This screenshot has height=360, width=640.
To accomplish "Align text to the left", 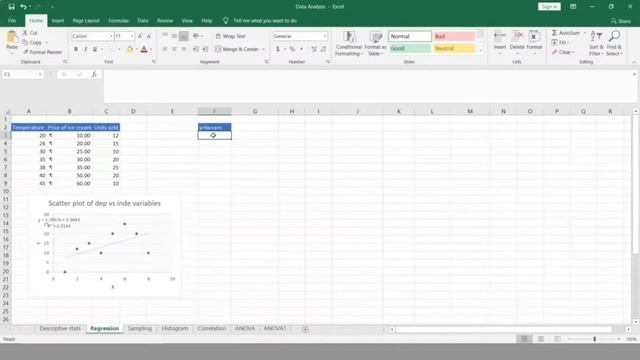I will pyautogui.click(x=165, y=49).
